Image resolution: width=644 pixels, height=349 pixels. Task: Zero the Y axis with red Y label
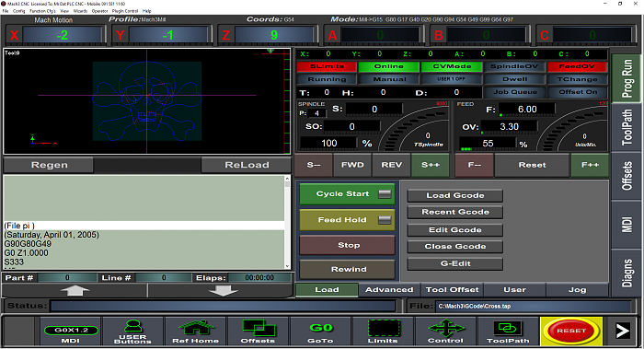pos(120,35)
